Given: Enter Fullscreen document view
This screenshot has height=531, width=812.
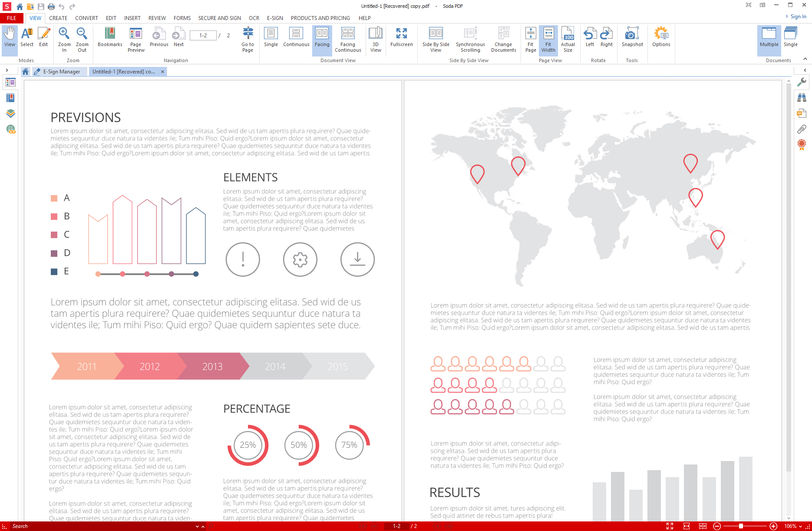Looking at the screenshot, I should pos(401,39).
